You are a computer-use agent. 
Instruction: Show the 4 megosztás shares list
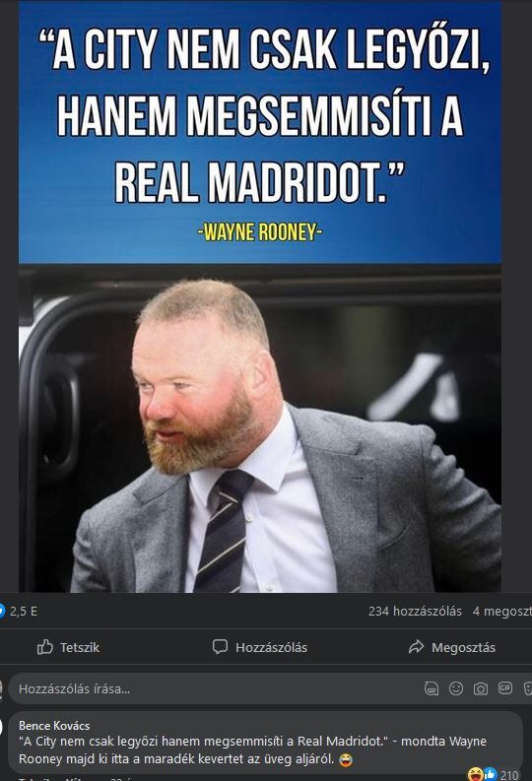pyautogui.click(x=502, y=612)
